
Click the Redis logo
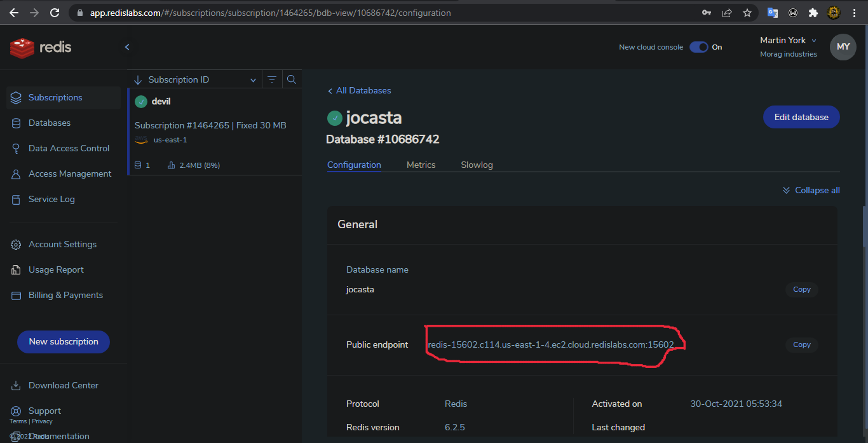[x=41, y=48]
